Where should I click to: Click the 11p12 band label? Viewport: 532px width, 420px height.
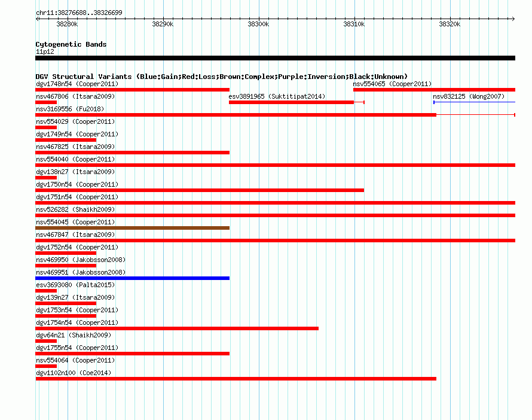click(45, 51)
